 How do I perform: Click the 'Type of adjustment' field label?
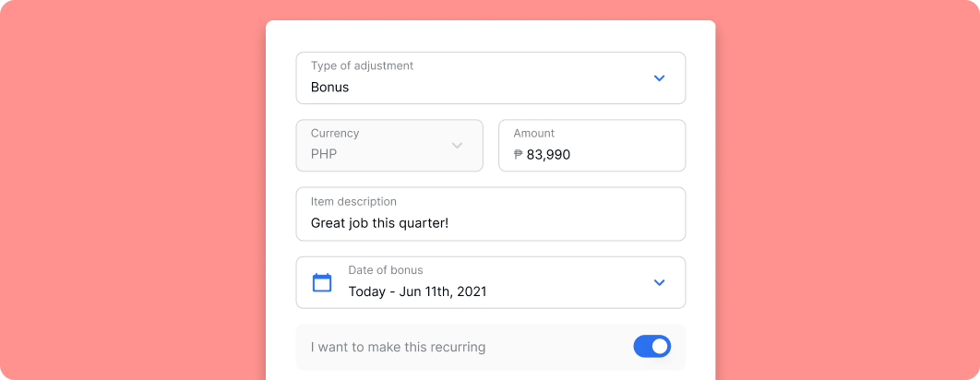pyautogui.click(x=362, y=65)
